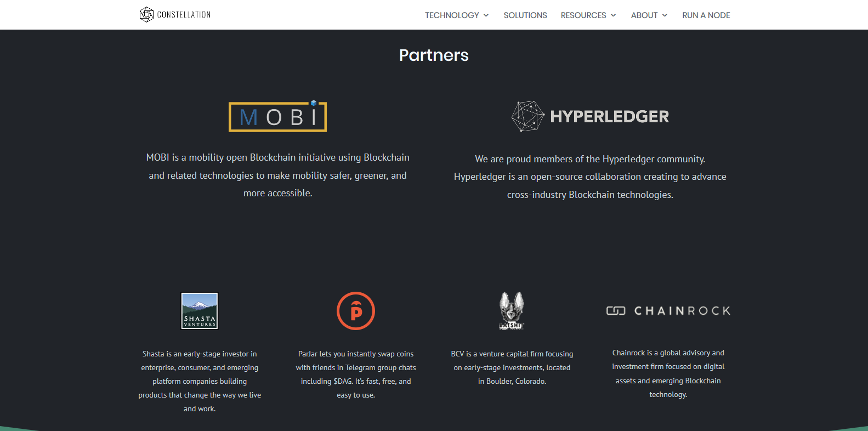
Task: Go to the Solutions page
Action: pyautogui.click(x=525, y=15)
